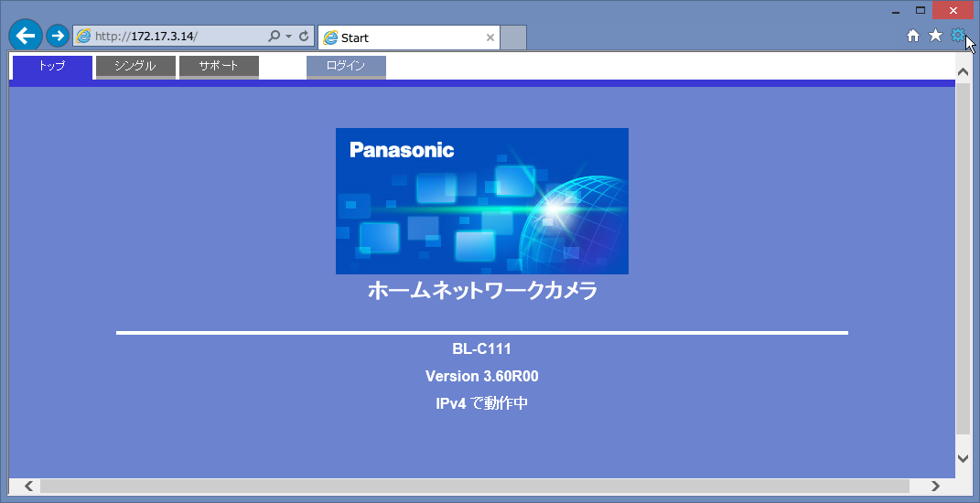Switch to the シングル tab

click(135, 68)
